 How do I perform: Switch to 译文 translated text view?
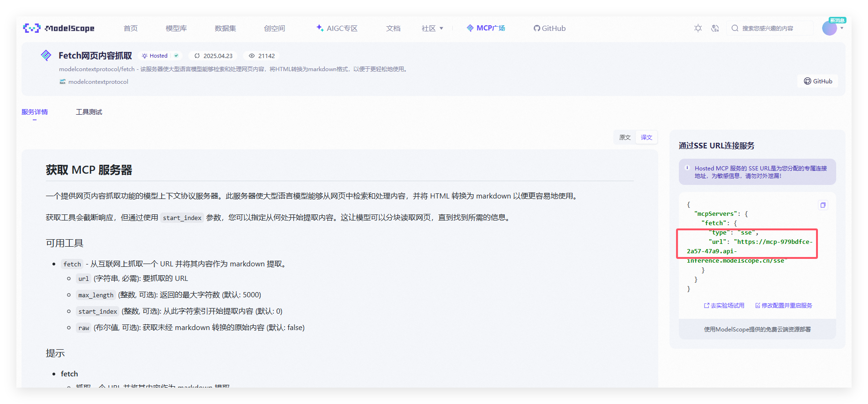(647, 137)
